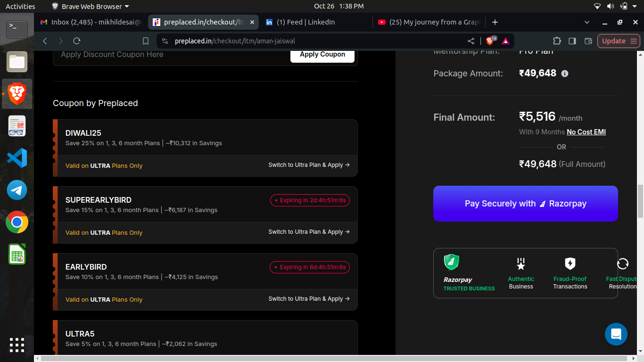Click the share icon in address bar
Screen dimensions: 644x362
click(471, 41)
